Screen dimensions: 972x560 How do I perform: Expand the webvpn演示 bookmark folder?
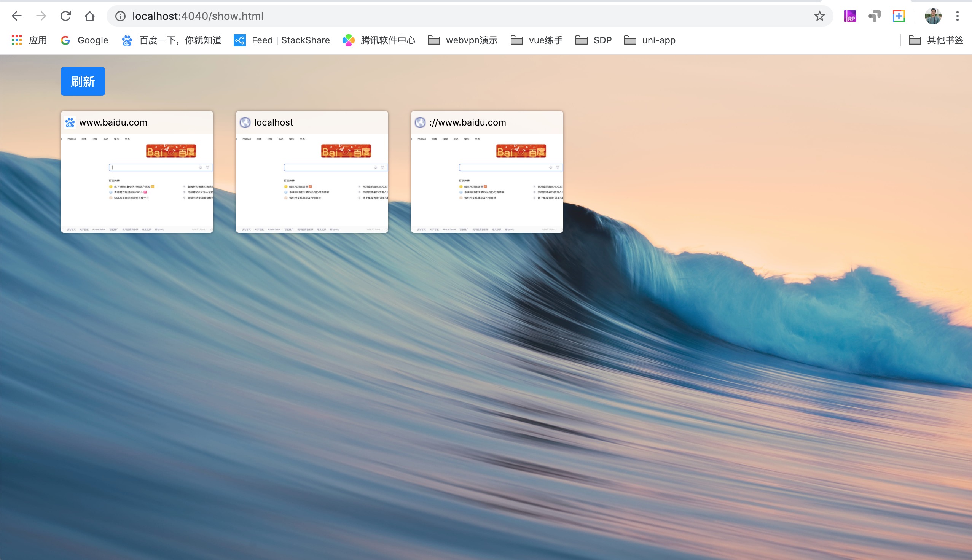(x=463, y=40)
